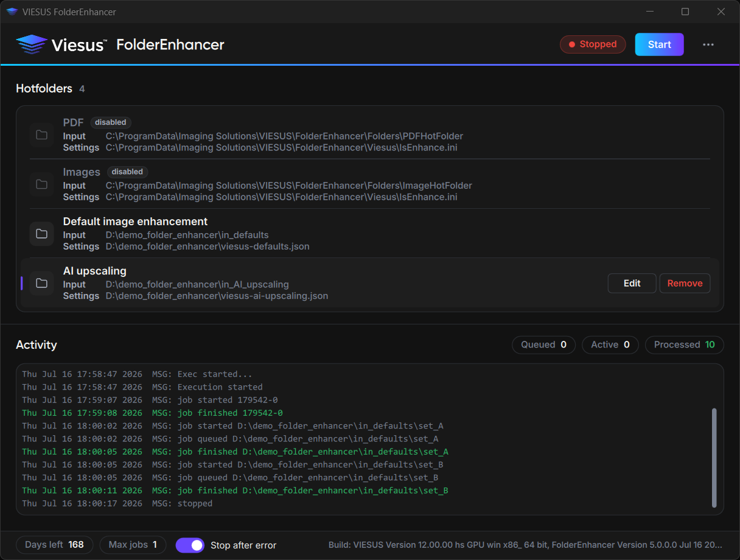Click green log line 'job finished' set_A

tap(235, 452)
